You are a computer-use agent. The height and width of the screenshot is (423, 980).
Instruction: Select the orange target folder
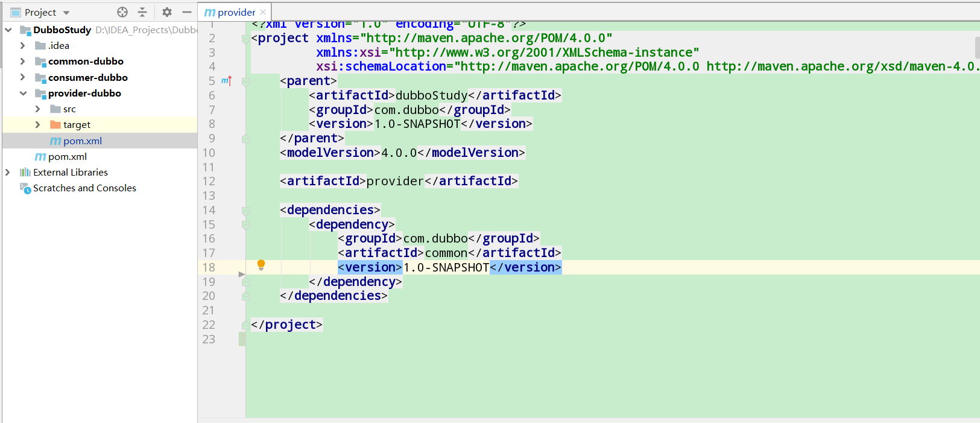pos(77,124)
